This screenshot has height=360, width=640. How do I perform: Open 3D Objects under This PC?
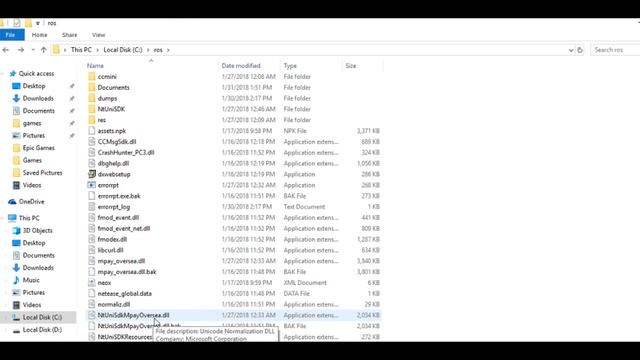[x=38, y=231]
